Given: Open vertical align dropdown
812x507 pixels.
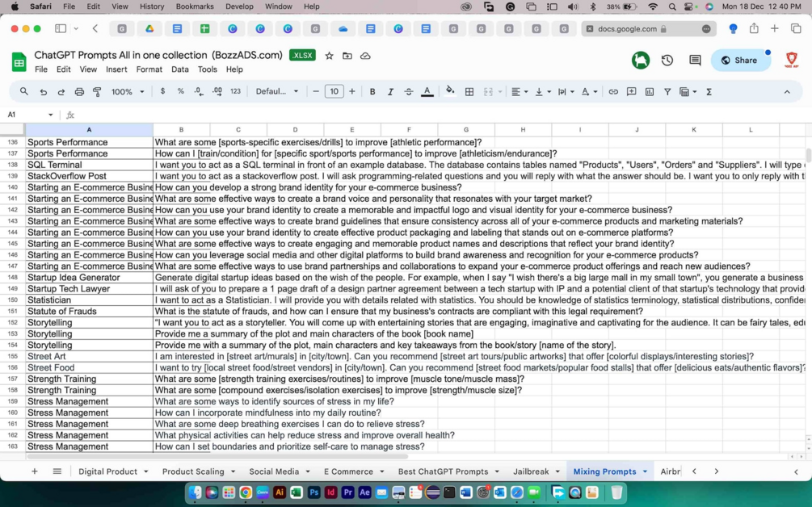Looking at the screenshot, I should [x=543, y=91].
